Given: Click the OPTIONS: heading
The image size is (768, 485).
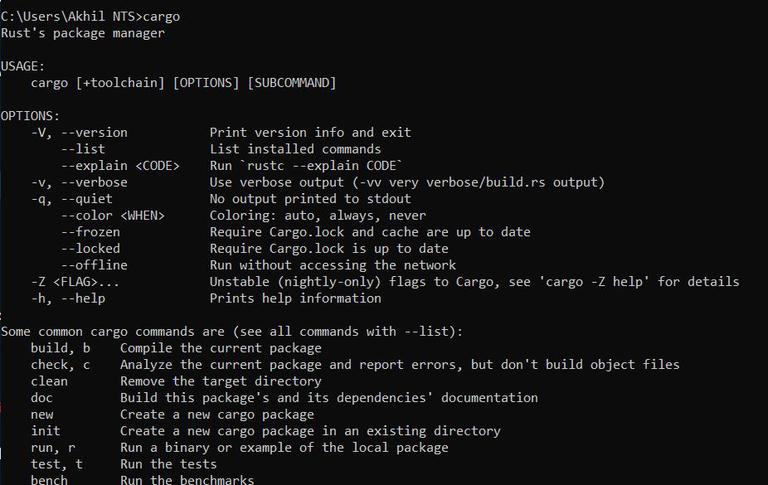Looking at the screenshot, I should (31, 116).
